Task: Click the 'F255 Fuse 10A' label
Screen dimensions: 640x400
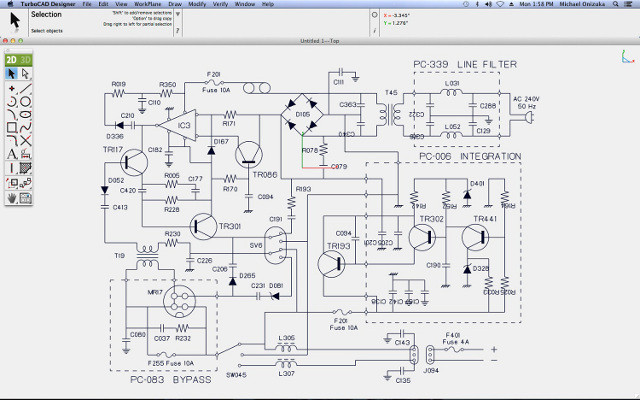Action: [171, 363]
